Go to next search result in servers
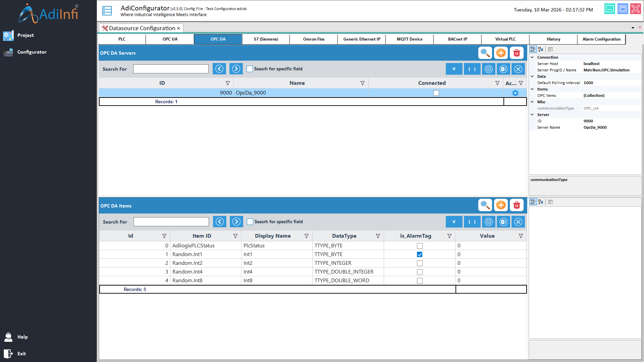Viewport: 644px width, 362px height. [x=236, y=69]
